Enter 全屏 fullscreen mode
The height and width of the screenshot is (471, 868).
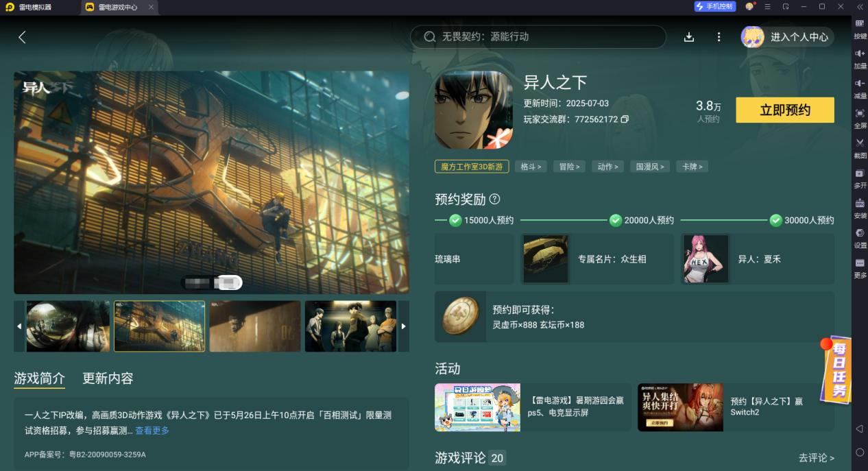pyautogui.click(x=860, y=118)
